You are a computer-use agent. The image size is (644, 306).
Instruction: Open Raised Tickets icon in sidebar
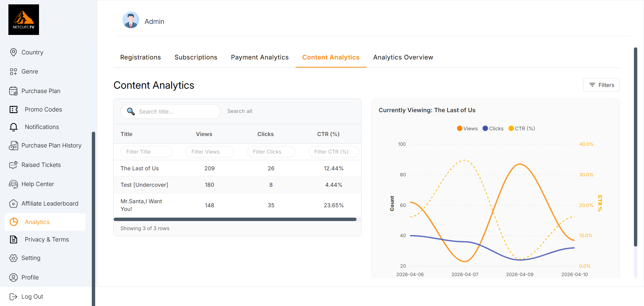click(x=13, y=165)
